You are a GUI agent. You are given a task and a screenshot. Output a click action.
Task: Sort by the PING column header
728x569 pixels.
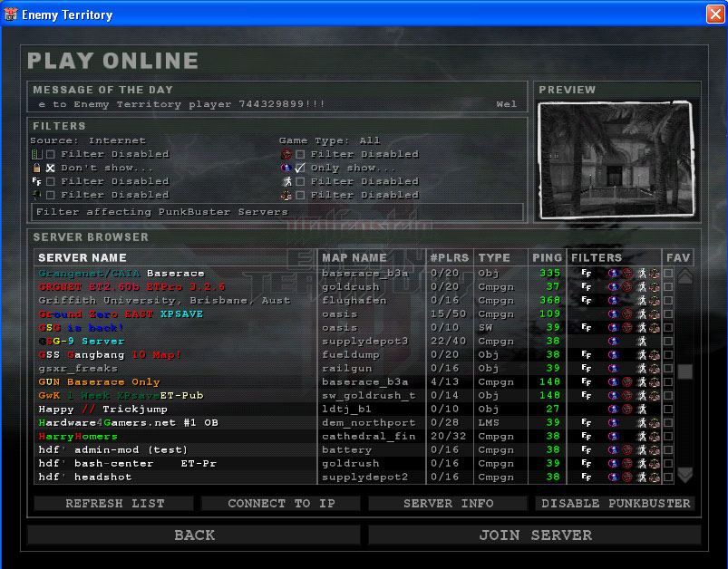pyautogui.click(x=547, y=257)
